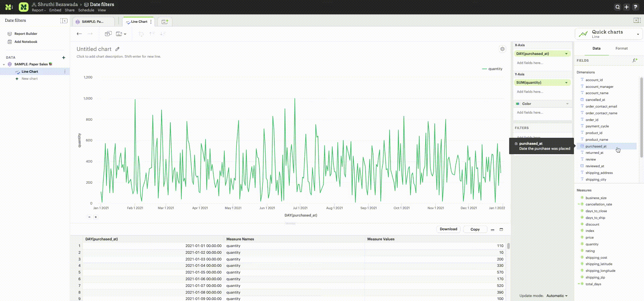Open search magnifier in top bar
Screen dimensions: 644x301
pos(617,7)
